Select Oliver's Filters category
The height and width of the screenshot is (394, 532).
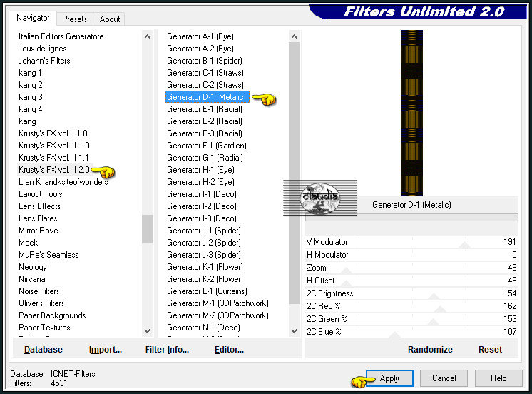pyautogui.click(x=41, y=303)
